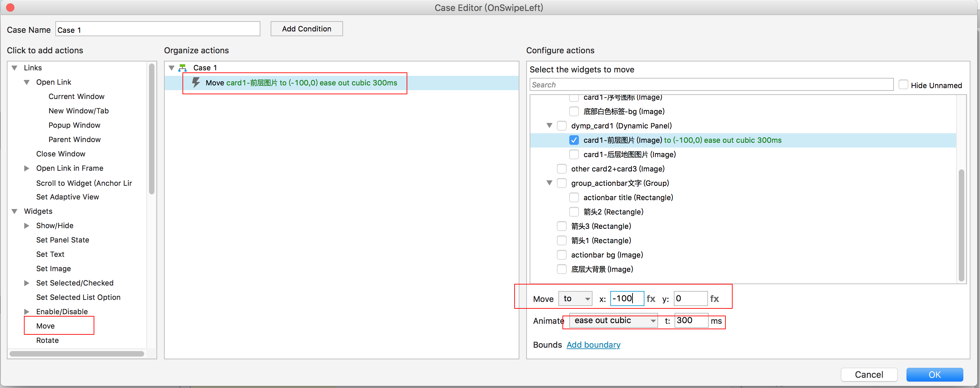This screenshot has width=980, height=388.
Task: Click the Add boundary link
Action: click(x=593, y=345)
